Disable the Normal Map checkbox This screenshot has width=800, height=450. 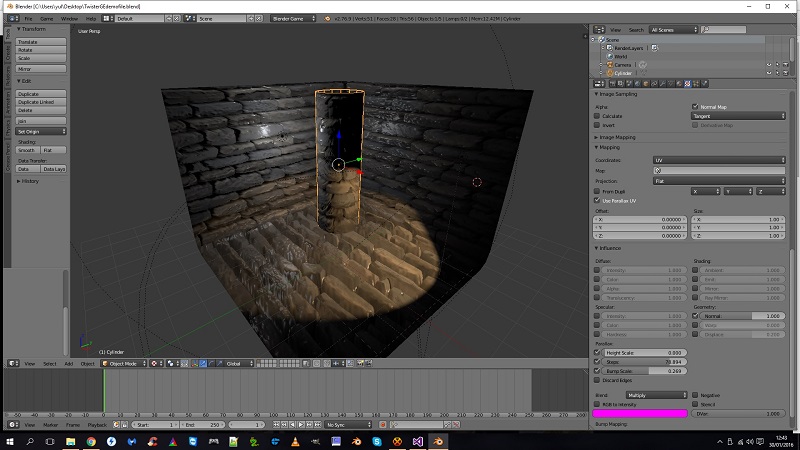[x=695, y=106]
